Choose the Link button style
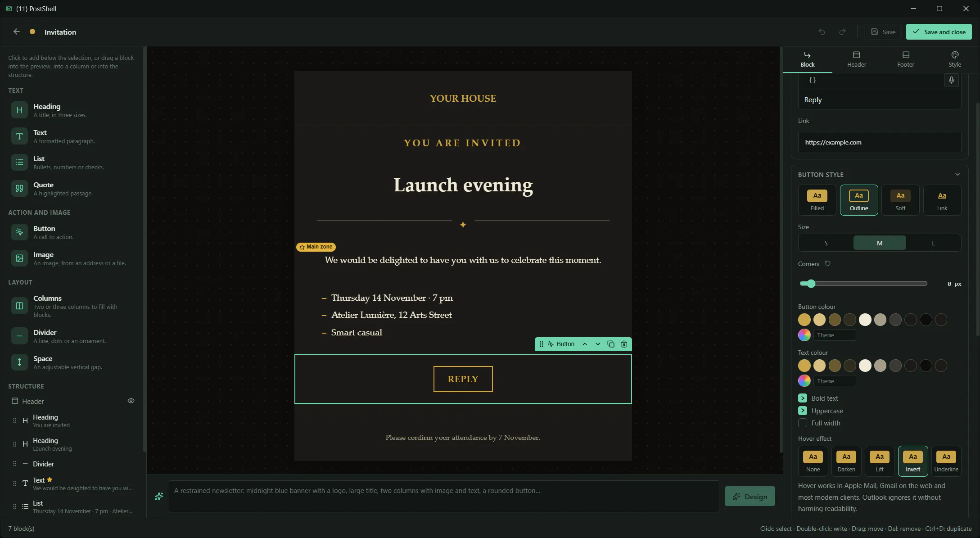The height and width of the screenshot is (538, 980). pyautogui.click(x=942, y=200)
